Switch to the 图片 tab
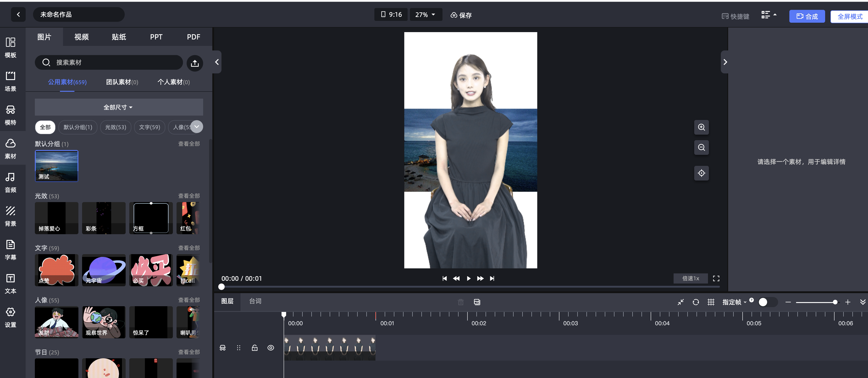 point(44,37)
